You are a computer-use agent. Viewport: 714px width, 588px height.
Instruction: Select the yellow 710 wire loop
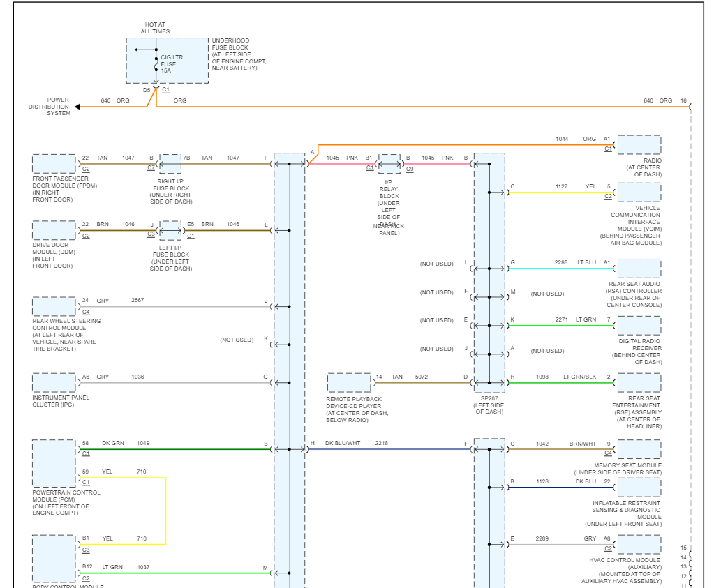pos(165,511)
